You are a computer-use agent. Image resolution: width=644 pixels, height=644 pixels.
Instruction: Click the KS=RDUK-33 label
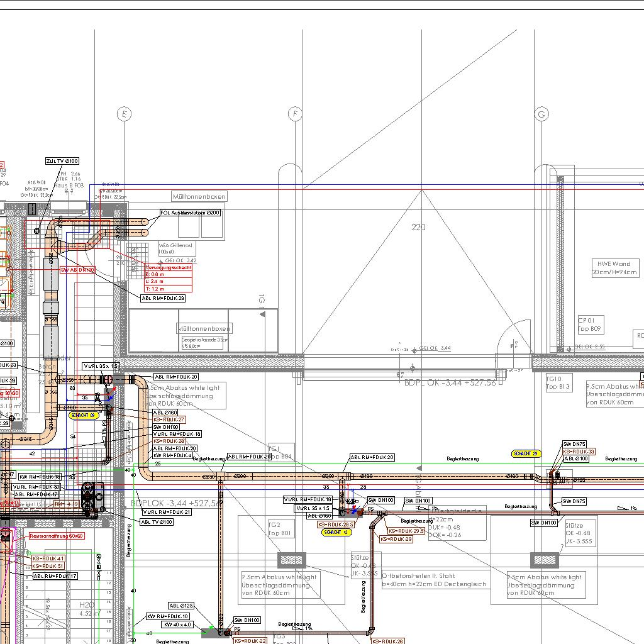pos(579,452)
